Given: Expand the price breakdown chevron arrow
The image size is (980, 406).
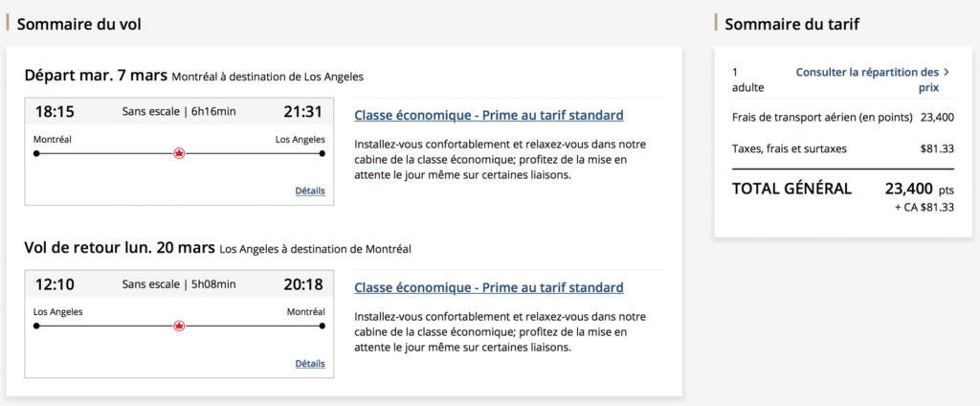Looking at the screenshot, I should [x=946, y=72].
